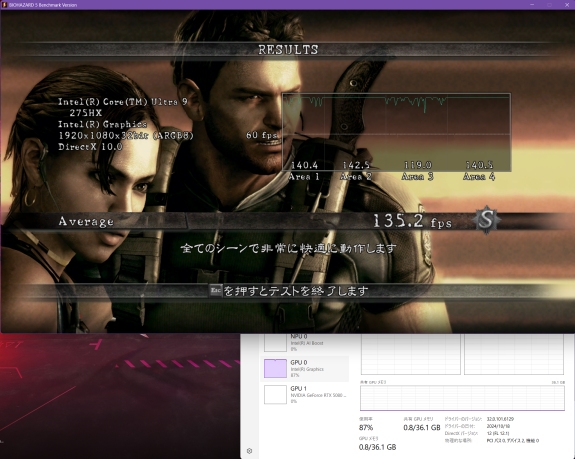Close the BIOHAZARD 5 Benchmark window

tap(567, 5)
